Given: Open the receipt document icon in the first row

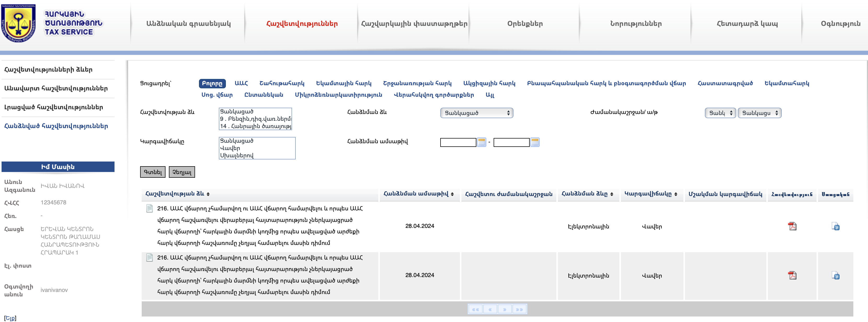Looking at the screenshot, I should (x=835, y=226).
